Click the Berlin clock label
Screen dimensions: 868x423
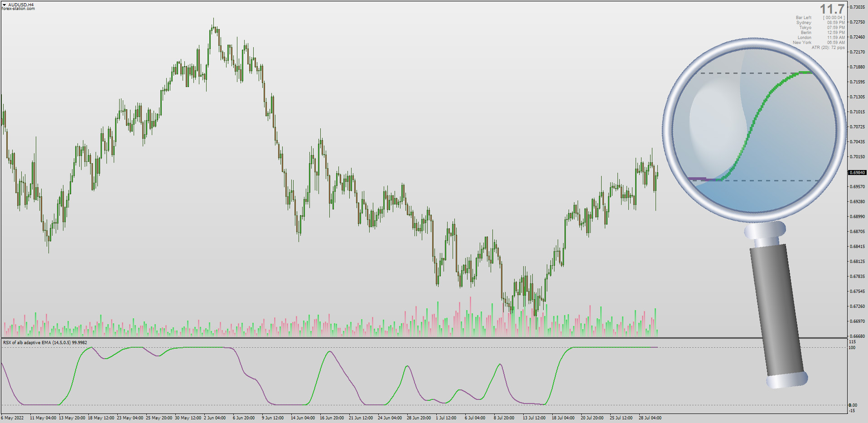806,33
